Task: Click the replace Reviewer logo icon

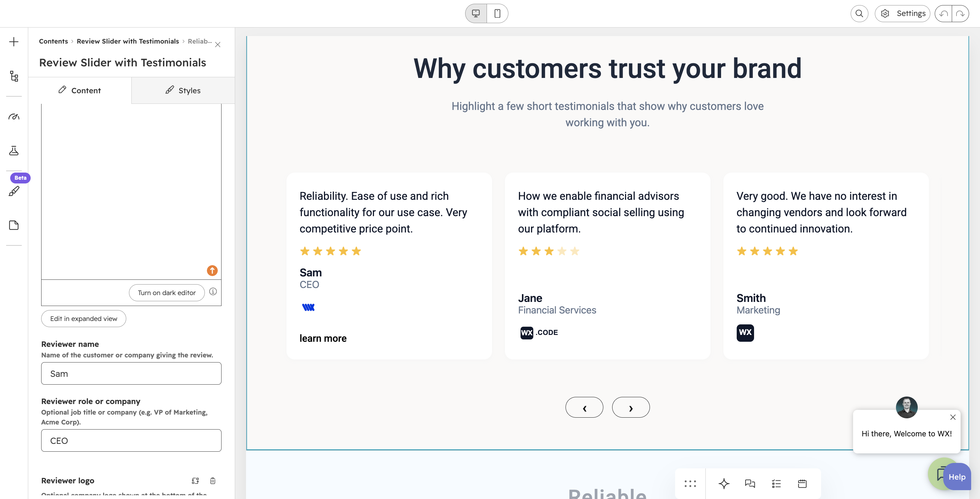Action: point(195,481)
